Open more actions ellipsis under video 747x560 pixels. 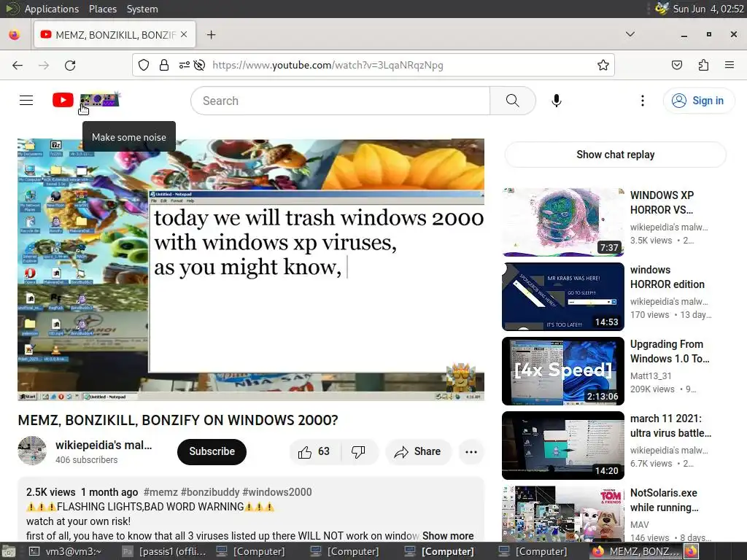(x=471, y=451)
